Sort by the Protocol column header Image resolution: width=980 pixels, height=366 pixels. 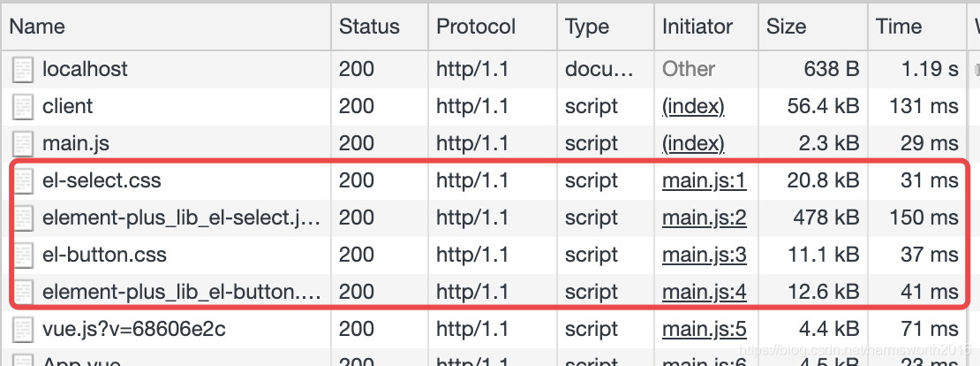pos(476,27)
